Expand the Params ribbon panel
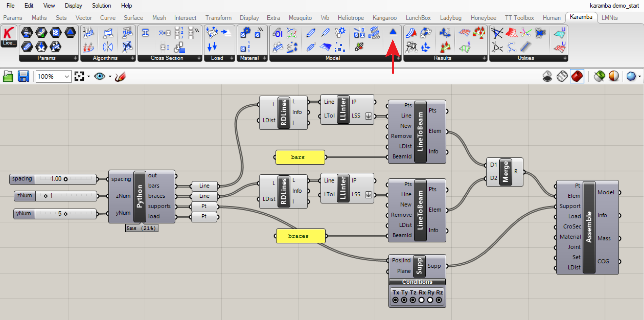Image resolution: width=644 pixels, height=320 pixels. coord(76,58)
